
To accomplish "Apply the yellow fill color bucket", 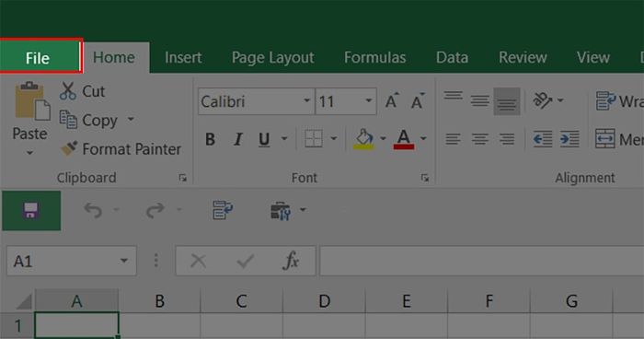I will click(364, 139).
